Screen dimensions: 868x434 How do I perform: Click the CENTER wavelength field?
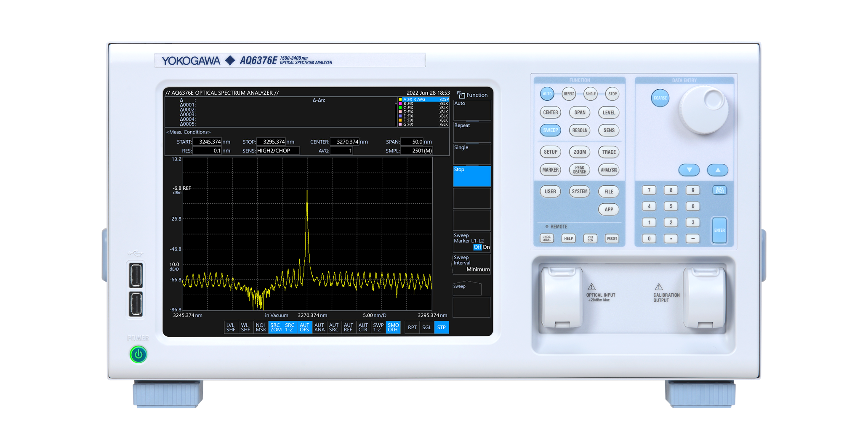click(344, 142)
